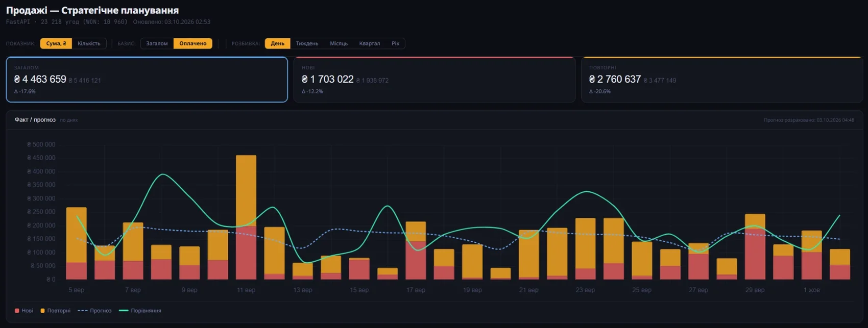The height and width of the screenshot is (328, 868).
Task: Click the bar above 23 вер
Action: click(586, 249)
